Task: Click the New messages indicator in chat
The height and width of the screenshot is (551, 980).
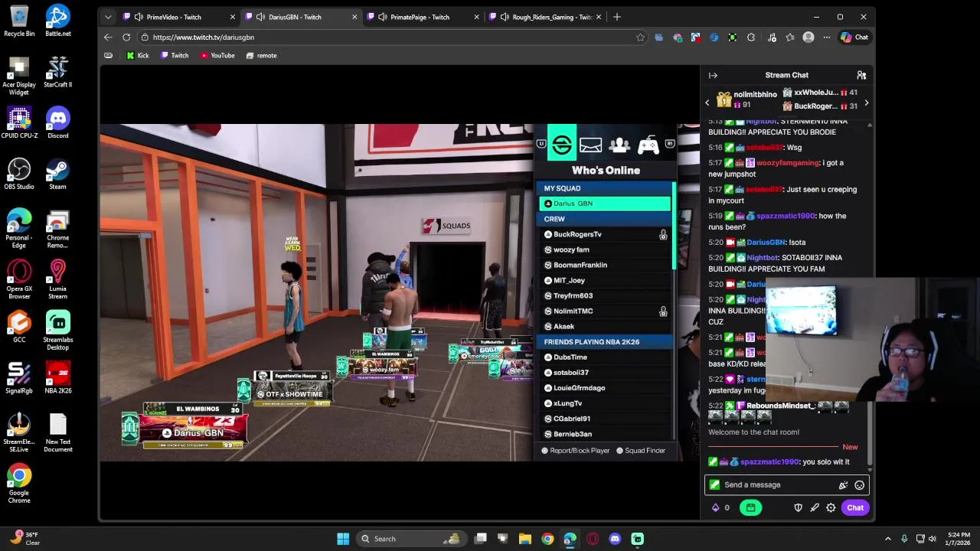Action: (850, 447)
